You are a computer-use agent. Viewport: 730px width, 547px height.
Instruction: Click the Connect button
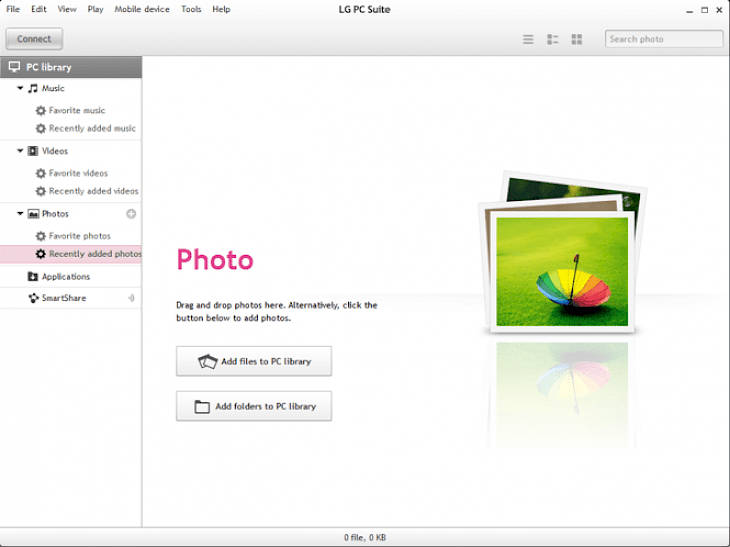(34, 39)
